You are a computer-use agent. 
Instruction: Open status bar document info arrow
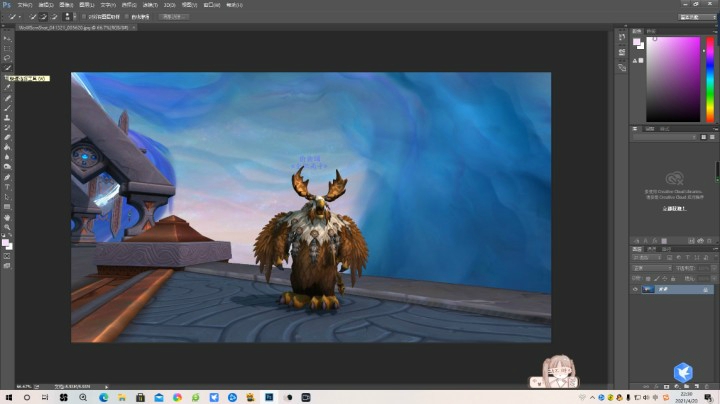pos(107,387)
